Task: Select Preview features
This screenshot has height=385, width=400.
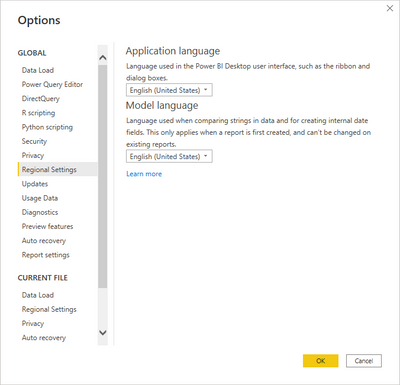Action: 47,227
